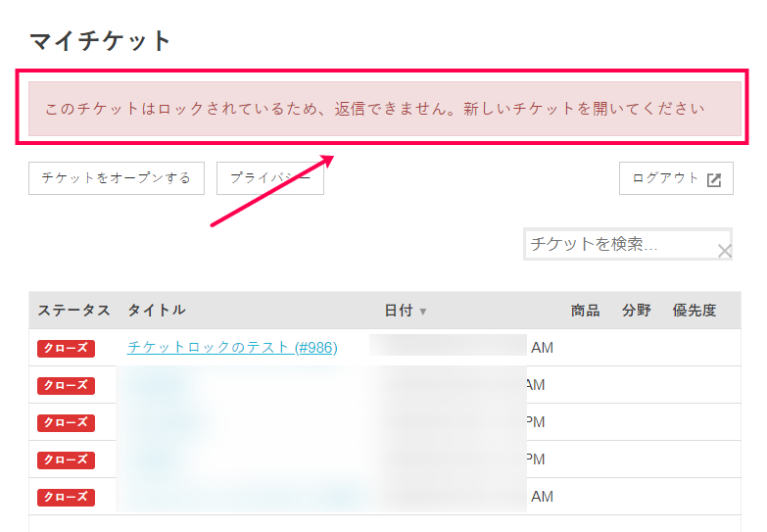The image size is (767, 532).
Task: Click the external-link icon in ログアウト
Action: [714, 179]
